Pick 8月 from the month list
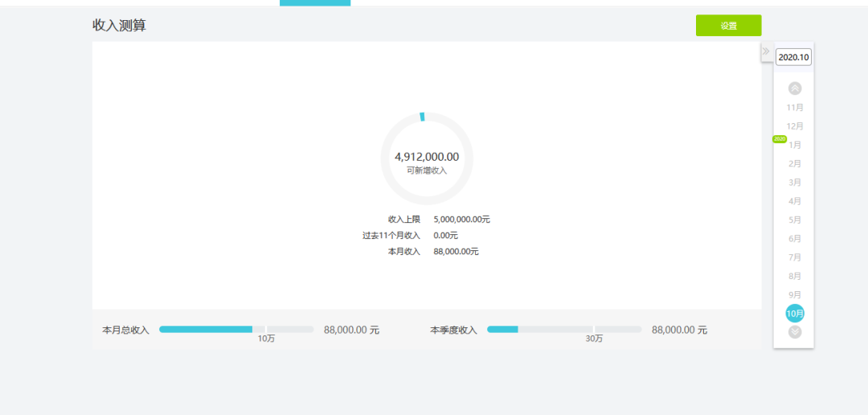868x415 pixels. (795, 276)
